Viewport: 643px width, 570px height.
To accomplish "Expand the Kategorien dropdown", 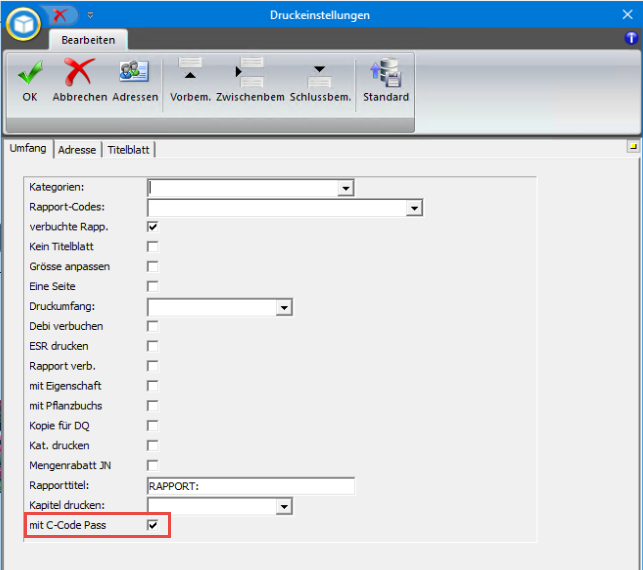I will (x=345, y=188).
